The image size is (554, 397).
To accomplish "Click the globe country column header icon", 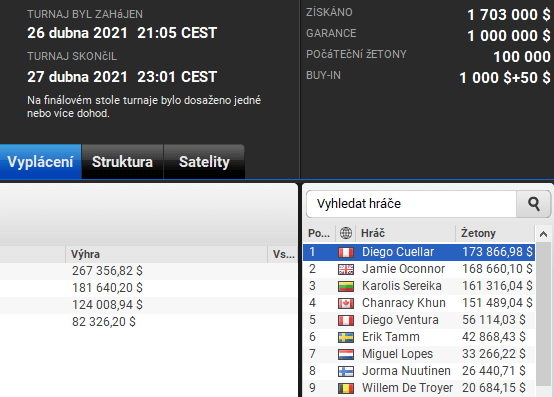I will 346,233.
